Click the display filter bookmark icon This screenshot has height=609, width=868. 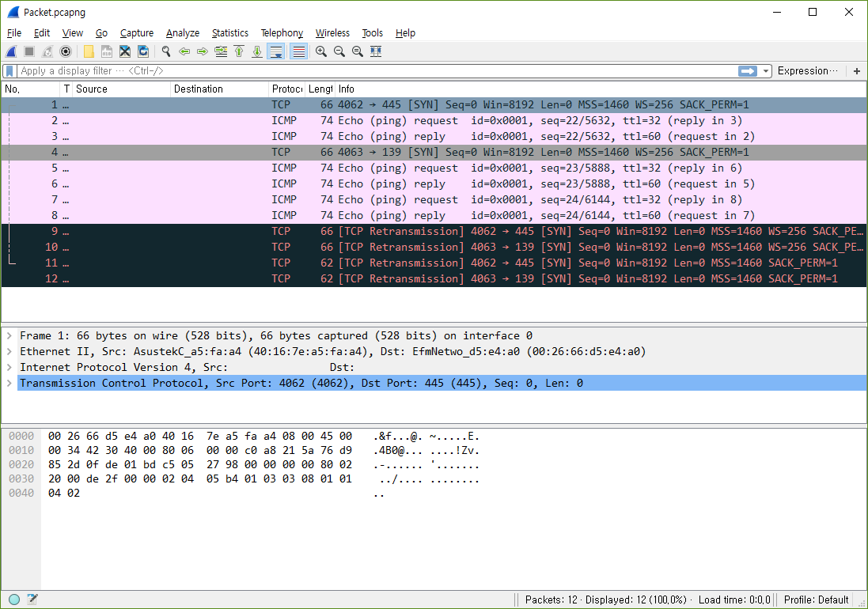coord(9,71)
